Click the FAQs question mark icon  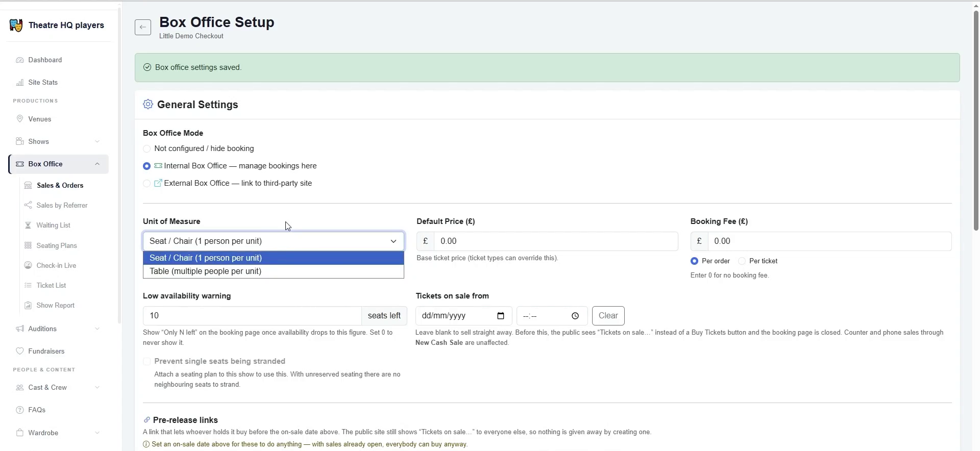coord(20,410)
